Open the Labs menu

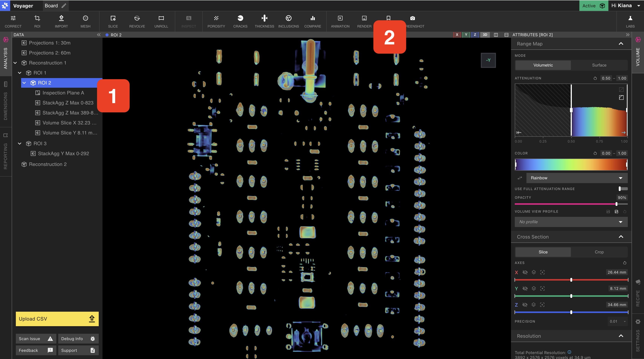(630, 21)
